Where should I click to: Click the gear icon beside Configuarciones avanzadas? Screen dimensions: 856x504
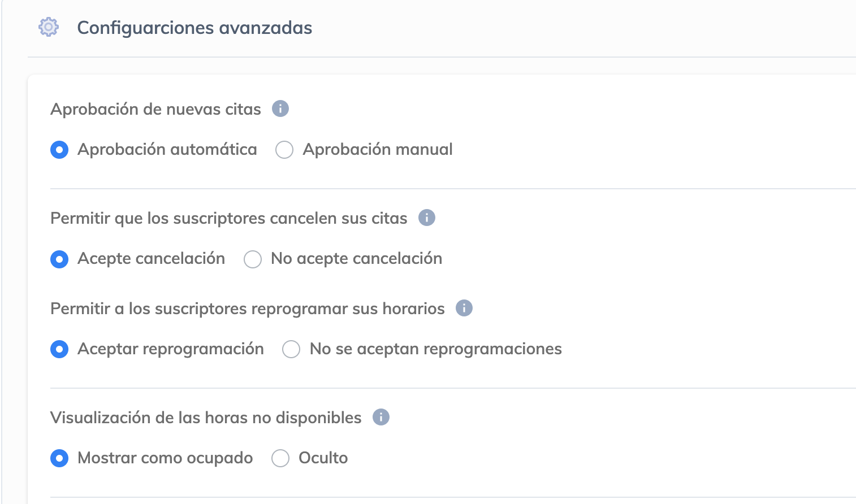[49, 27]
